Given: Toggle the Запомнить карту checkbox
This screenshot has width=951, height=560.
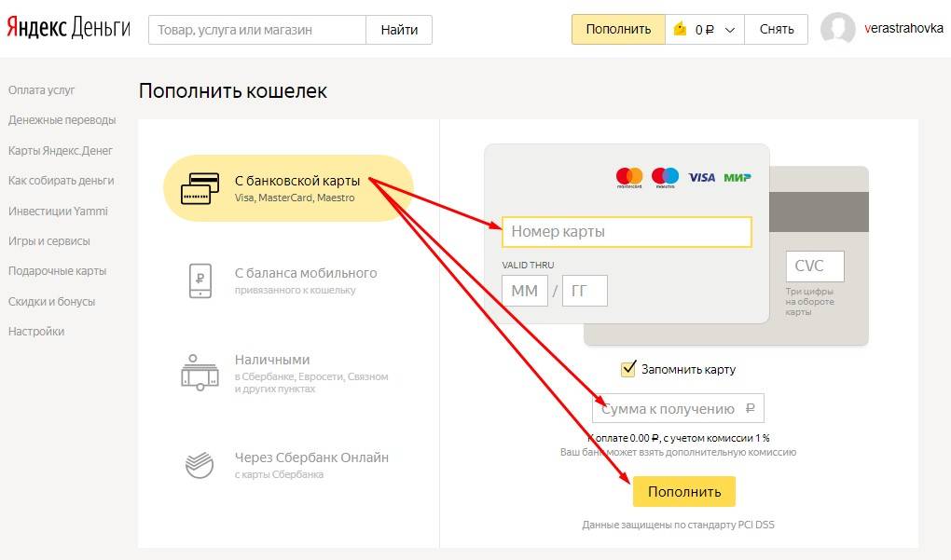Looking at the screenshot, I should click(628, 368).
